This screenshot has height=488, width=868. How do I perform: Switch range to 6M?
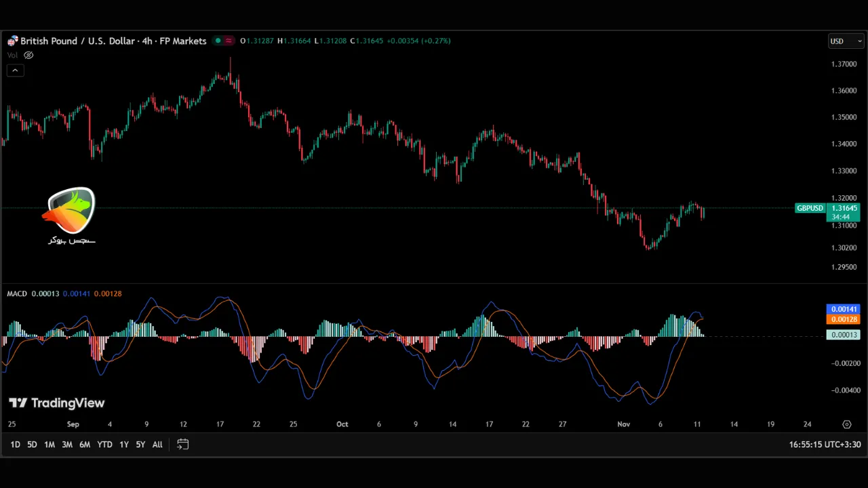85,445
